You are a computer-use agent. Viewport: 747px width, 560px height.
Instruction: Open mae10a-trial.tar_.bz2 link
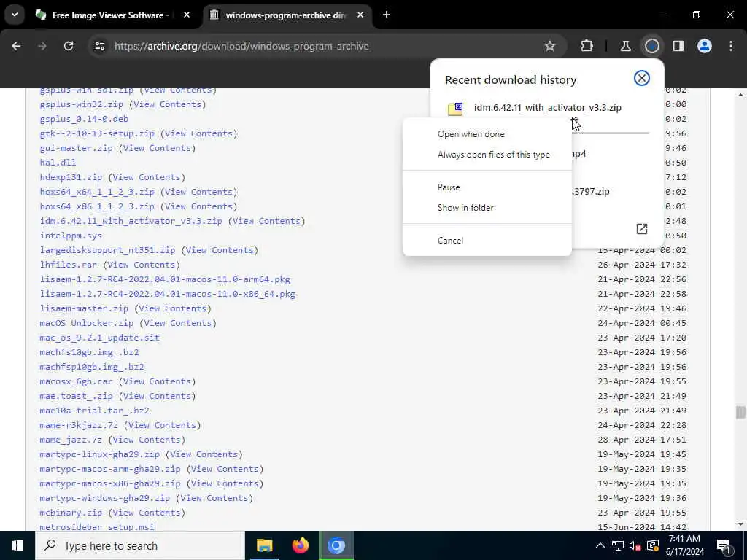point(94,411)
